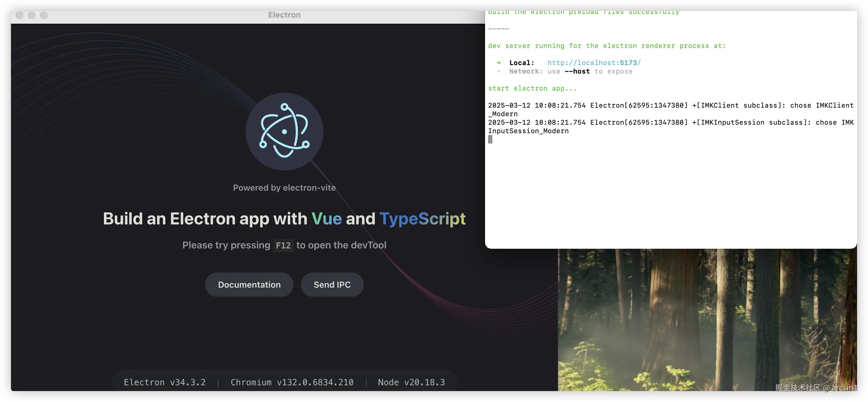
Task: Click the terminal block cursor
Action: point(490,139)
